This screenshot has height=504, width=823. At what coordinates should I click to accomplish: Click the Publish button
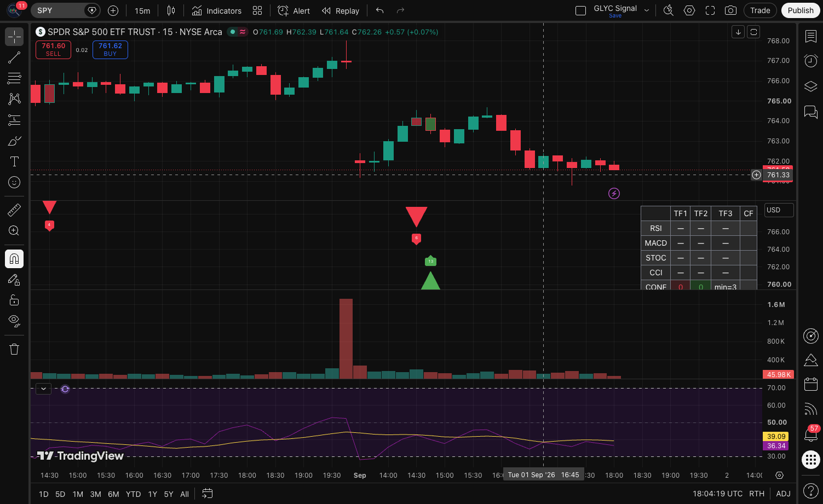click(x=801, y=10)
